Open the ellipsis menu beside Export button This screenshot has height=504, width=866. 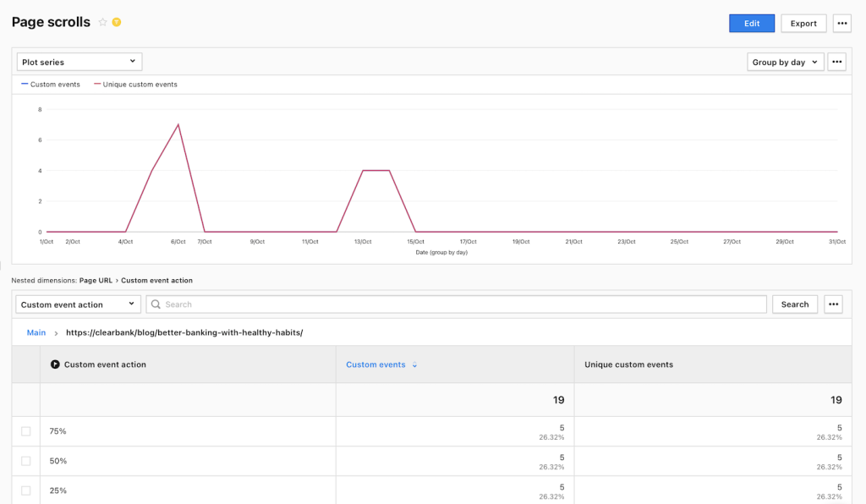[x=841, y=23]
